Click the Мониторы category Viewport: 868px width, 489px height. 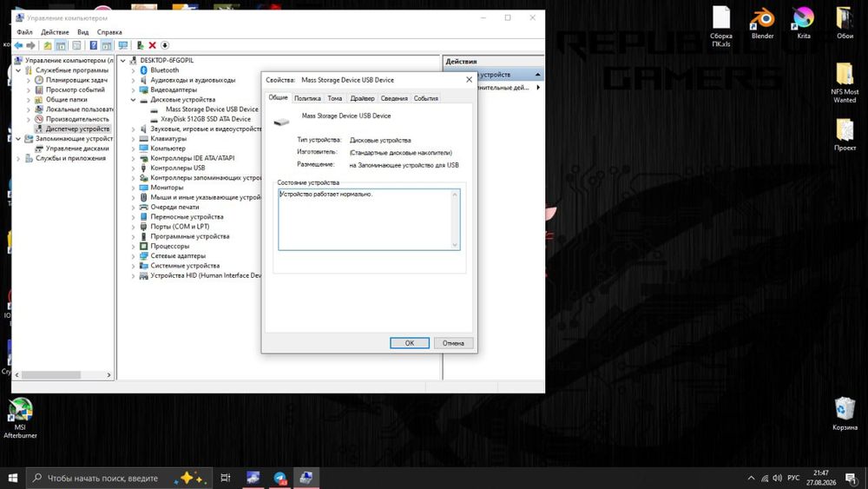click(167, 188)
